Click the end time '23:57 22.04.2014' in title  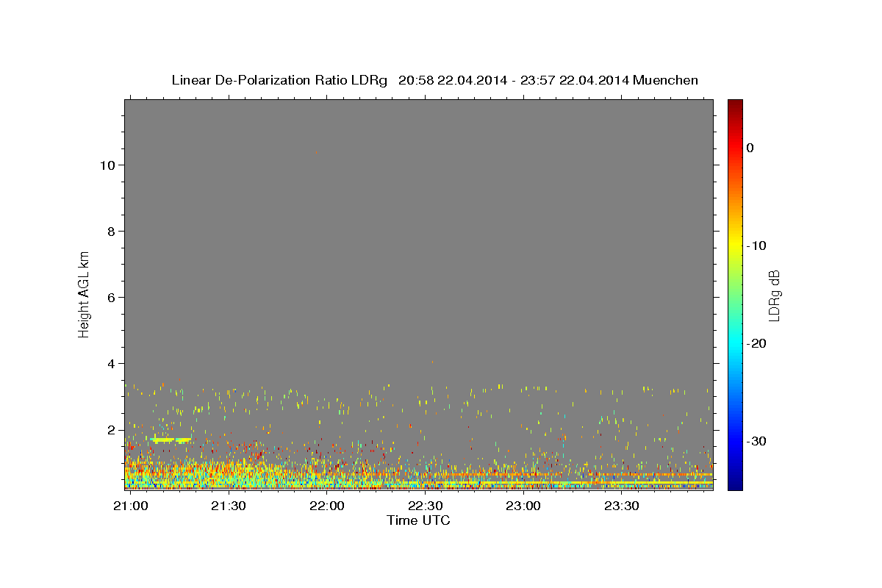[575, 80]
